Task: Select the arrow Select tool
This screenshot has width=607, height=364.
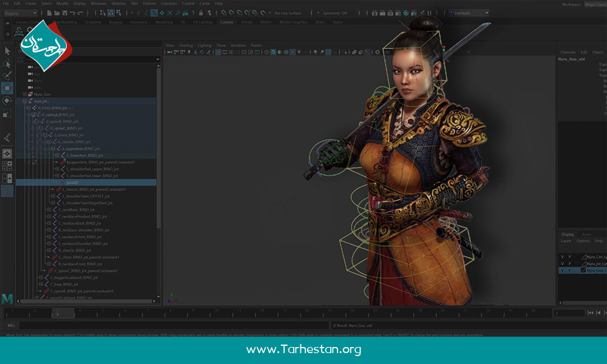Action: [x=7, y=51]
